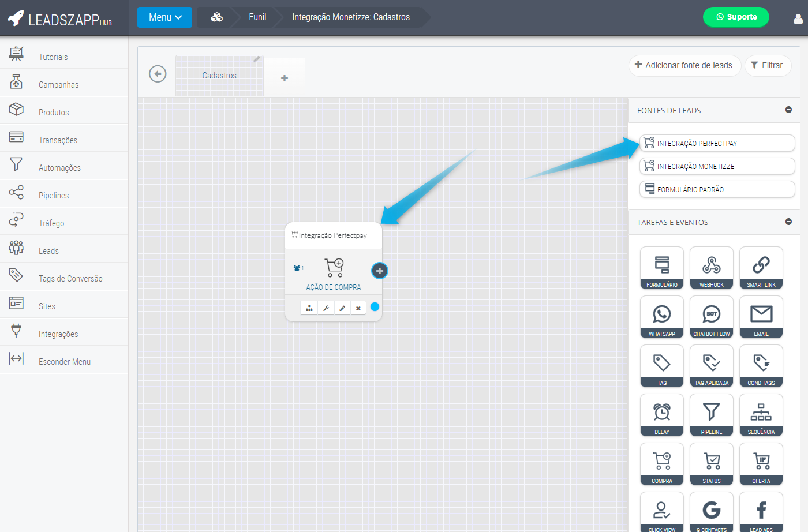Click the blue status dot on node
This screenshot has height=532, width=808.
[375, 306]
